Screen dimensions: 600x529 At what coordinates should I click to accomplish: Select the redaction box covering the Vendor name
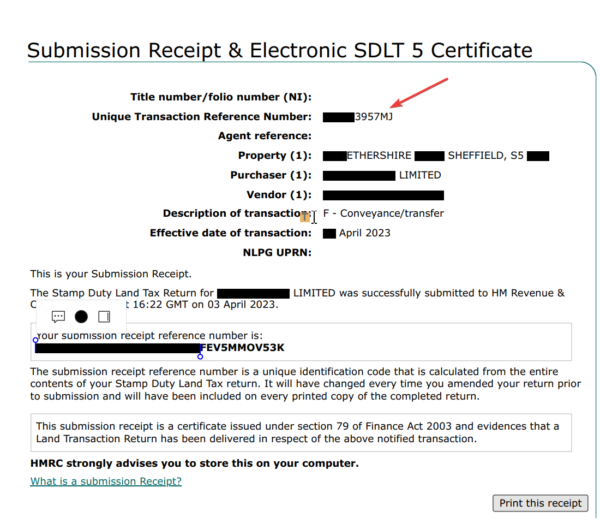[383, 194]
